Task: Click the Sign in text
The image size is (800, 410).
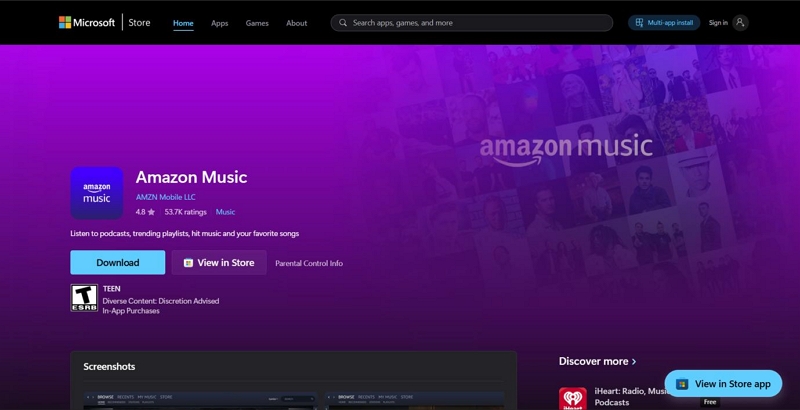Action: pos(718,22)
